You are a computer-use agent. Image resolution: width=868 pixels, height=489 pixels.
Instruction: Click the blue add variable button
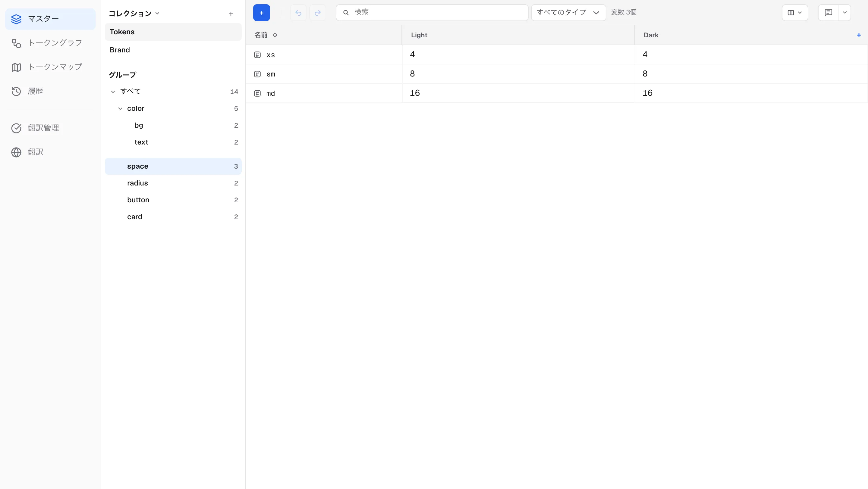[262, 13]
